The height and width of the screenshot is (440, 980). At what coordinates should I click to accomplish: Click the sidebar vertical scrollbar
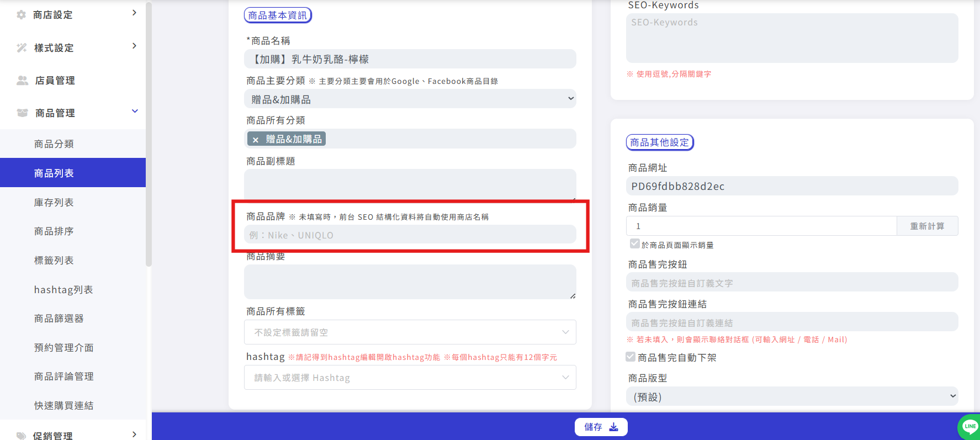click(149, 135)
